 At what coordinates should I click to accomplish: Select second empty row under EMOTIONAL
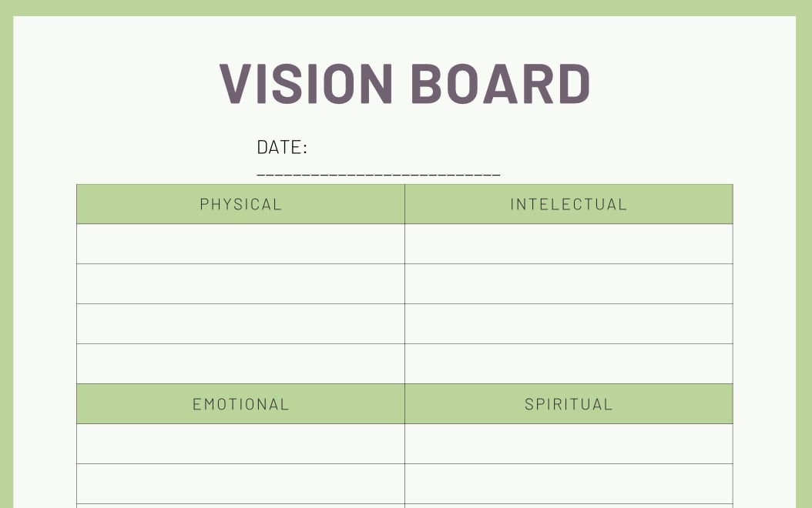coord(240,484)
